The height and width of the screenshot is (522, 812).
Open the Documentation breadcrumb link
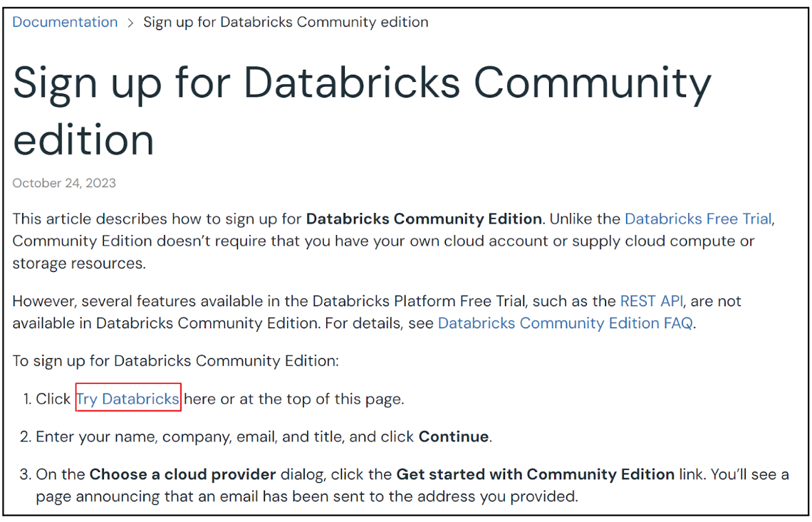[64, 22]
